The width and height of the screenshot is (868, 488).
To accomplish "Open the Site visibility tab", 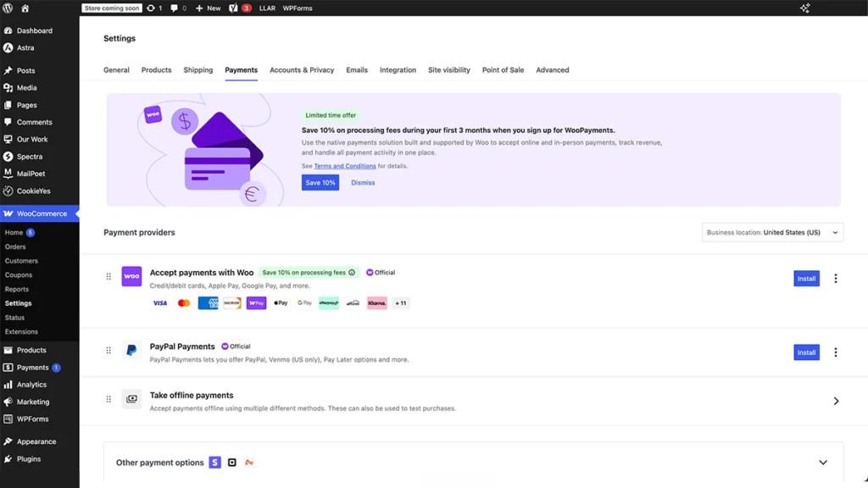I will tap(449, 69).
